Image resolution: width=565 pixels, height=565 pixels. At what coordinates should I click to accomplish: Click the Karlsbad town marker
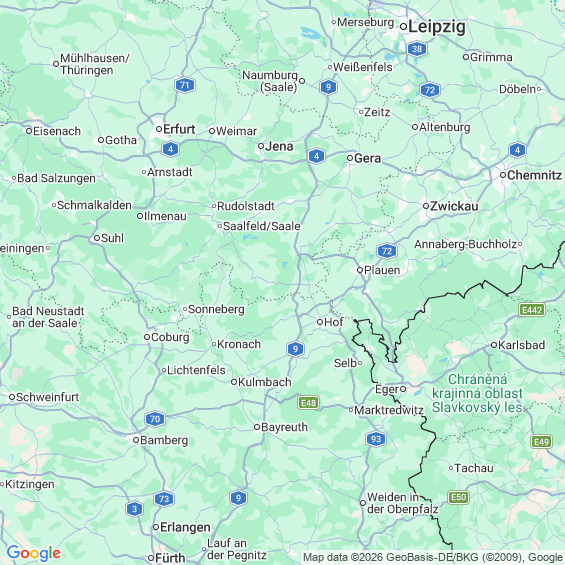click(x=494, y=345)
